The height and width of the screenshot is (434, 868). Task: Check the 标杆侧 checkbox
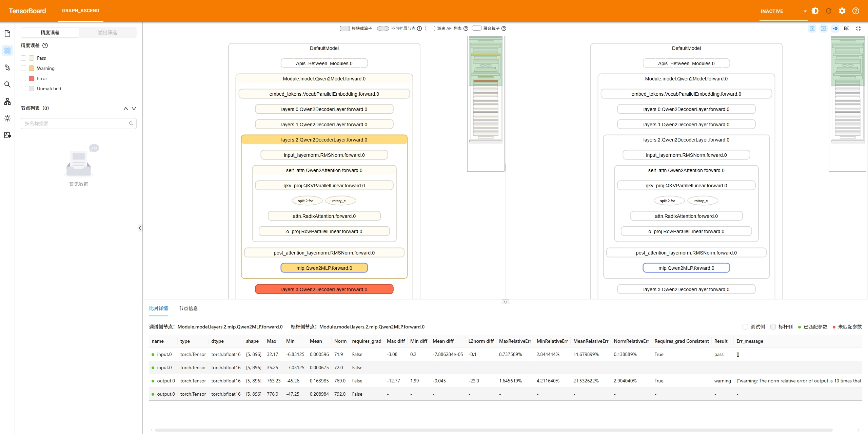(773, 327)
